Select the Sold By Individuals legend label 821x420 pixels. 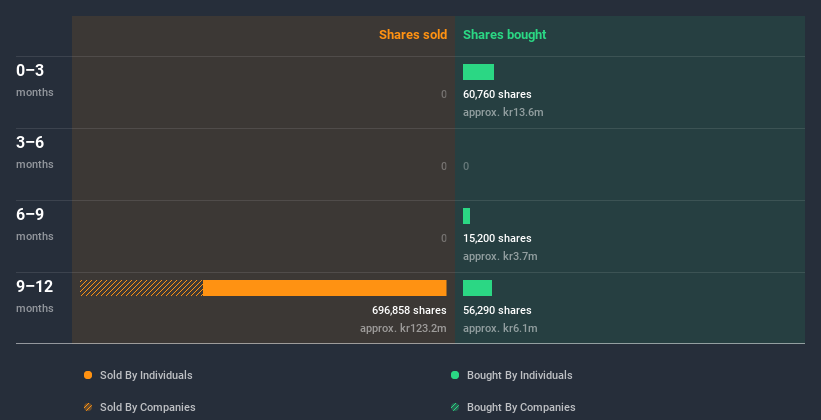146,375
